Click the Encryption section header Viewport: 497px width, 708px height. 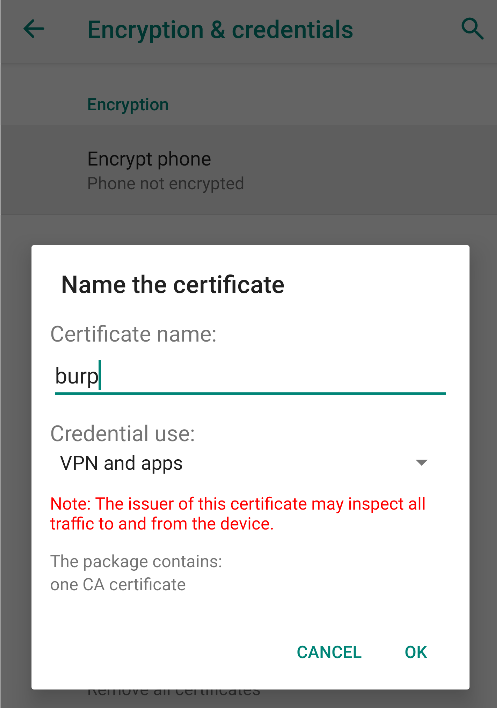point(128,105)
